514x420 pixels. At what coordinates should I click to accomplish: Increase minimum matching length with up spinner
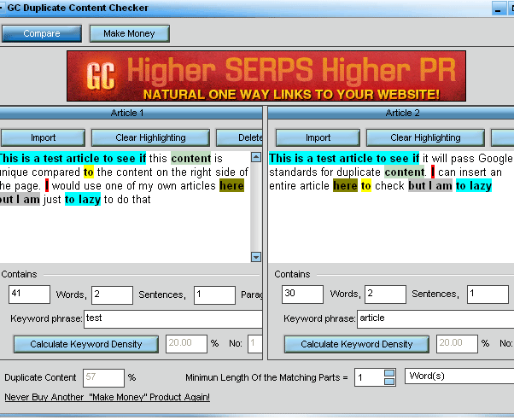coord(389,373)
